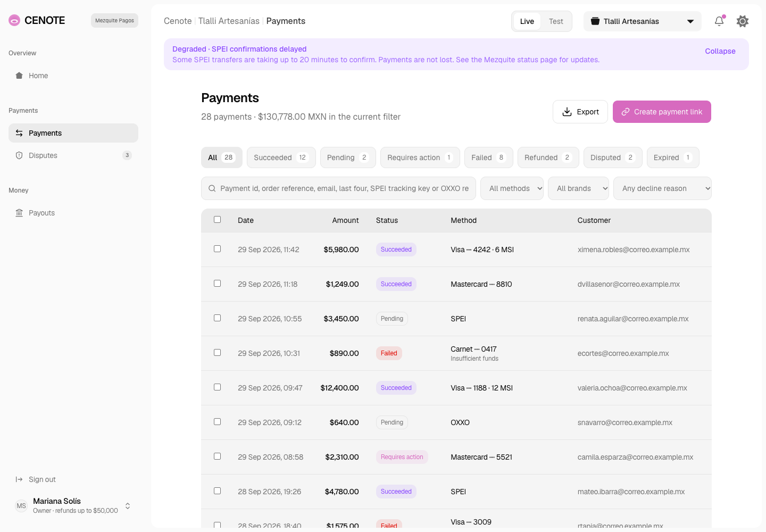766x532 pixels.
Task: Click the Export button
Action: tap(580, 112)
